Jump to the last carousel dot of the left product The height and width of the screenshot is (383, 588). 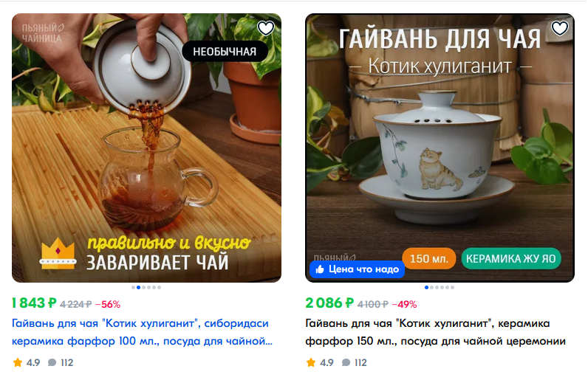[x=160, y=288]
